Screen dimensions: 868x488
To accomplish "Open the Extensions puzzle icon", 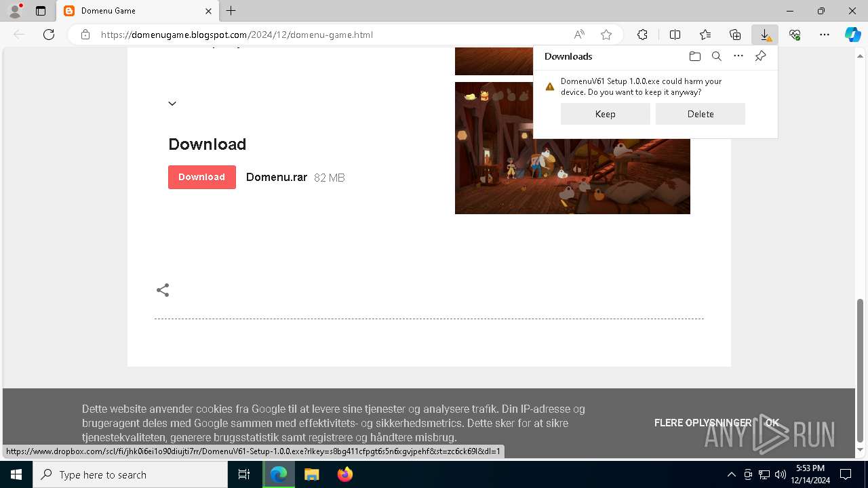I will click(x=642, y=35).
